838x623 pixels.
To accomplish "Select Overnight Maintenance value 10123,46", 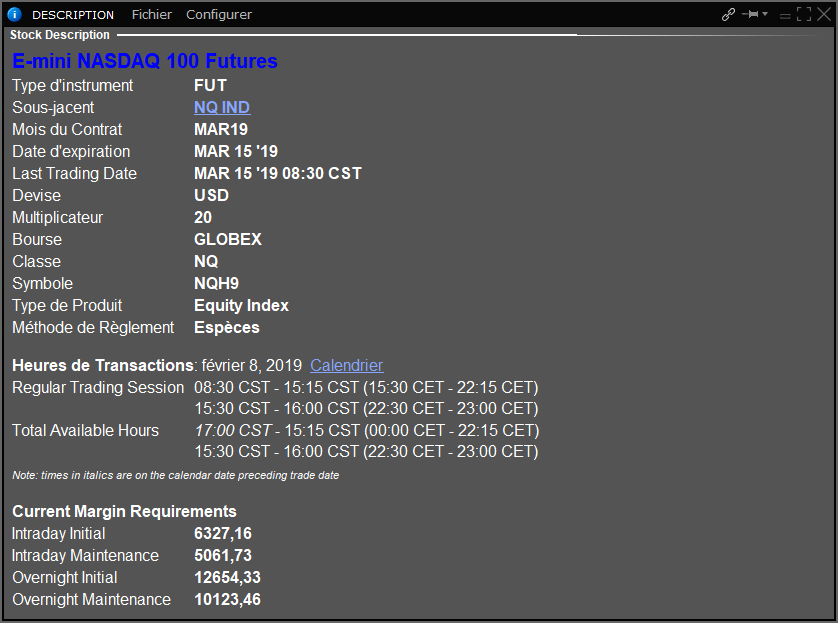I will click(x=227, y=599).
